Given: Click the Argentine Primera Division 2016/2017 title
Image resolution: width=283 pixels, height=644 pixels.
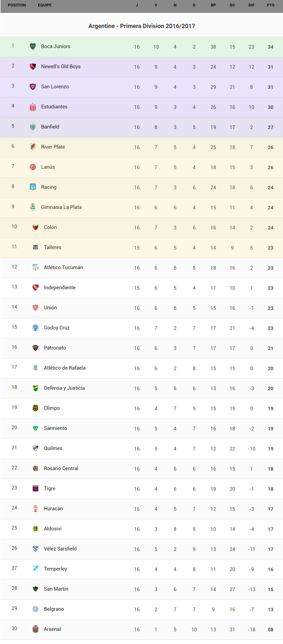Looking at the screenshot, I should click(x=142, y=26).
